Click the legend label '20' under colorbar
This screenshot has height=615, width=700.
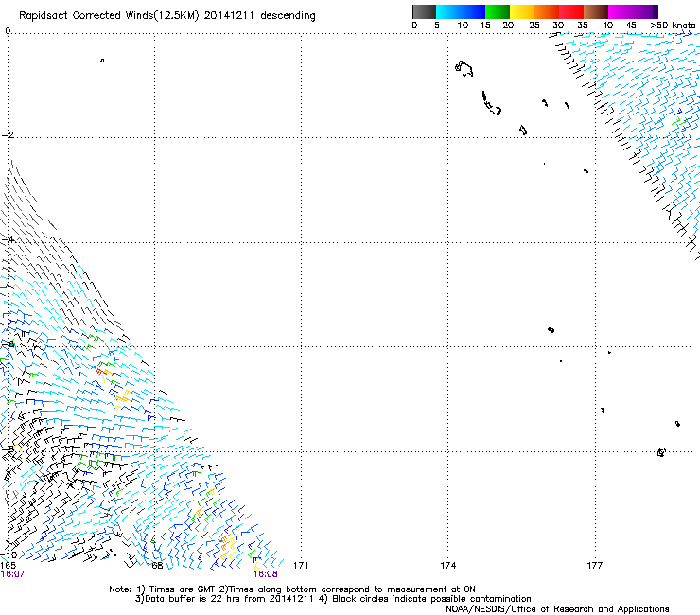508,26
